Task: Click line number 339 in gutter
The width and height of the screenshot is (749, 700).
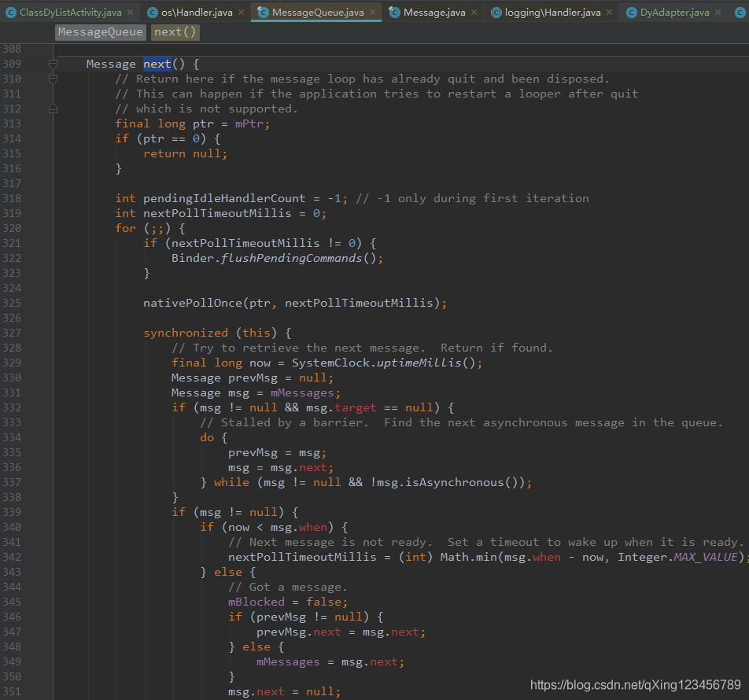Action: coord(12,512)
